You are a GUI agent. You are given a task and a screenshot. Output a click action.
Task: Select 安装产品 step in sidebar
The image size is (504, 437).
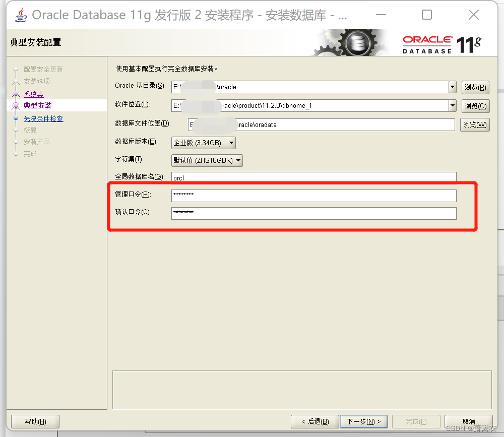37,142
